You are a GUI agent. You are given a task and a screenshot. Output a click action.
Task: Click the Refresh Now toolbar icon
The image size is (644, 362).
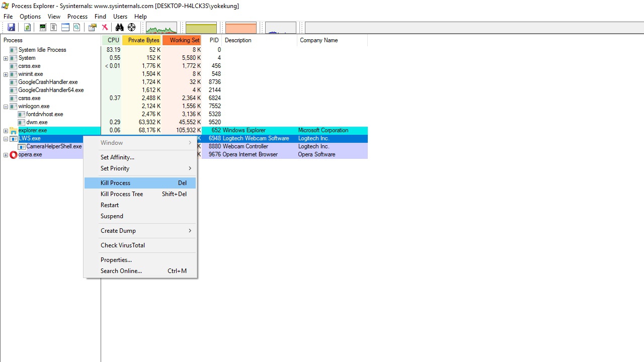[28, 28]
